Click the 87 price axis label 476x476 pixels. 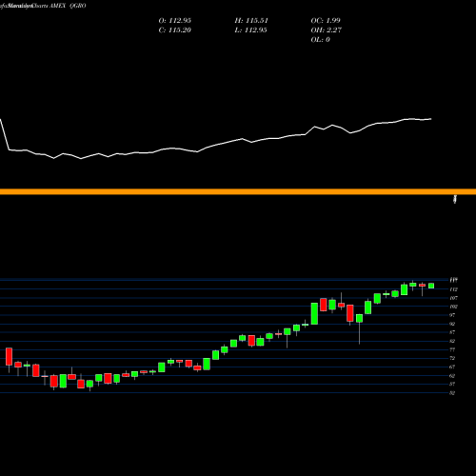[452, 332]
